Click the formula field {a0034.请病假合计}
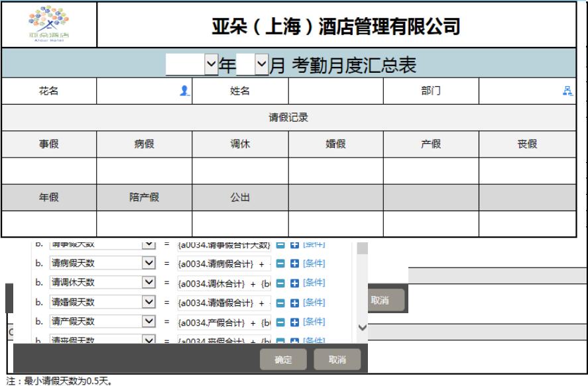Image resolution: width=588 pixels, height=386 pixels. click(x=224, y=264)
